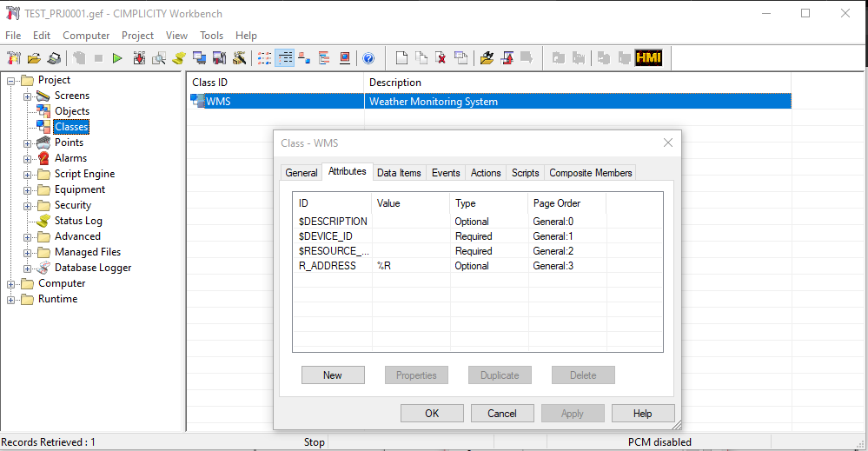Click the item Properties toolbar icon
868x451 pixels.
click(x=461, y=58)
